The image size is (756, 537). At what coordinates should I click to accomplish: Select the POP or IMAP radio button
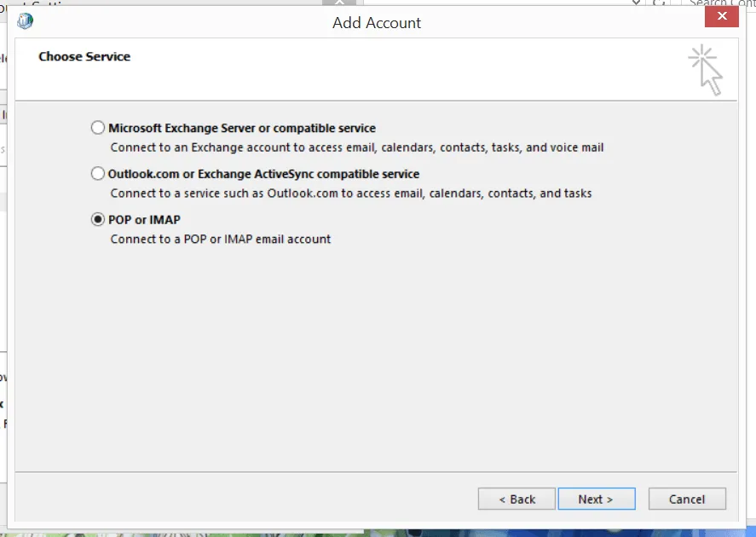click(x=98, y=219)
